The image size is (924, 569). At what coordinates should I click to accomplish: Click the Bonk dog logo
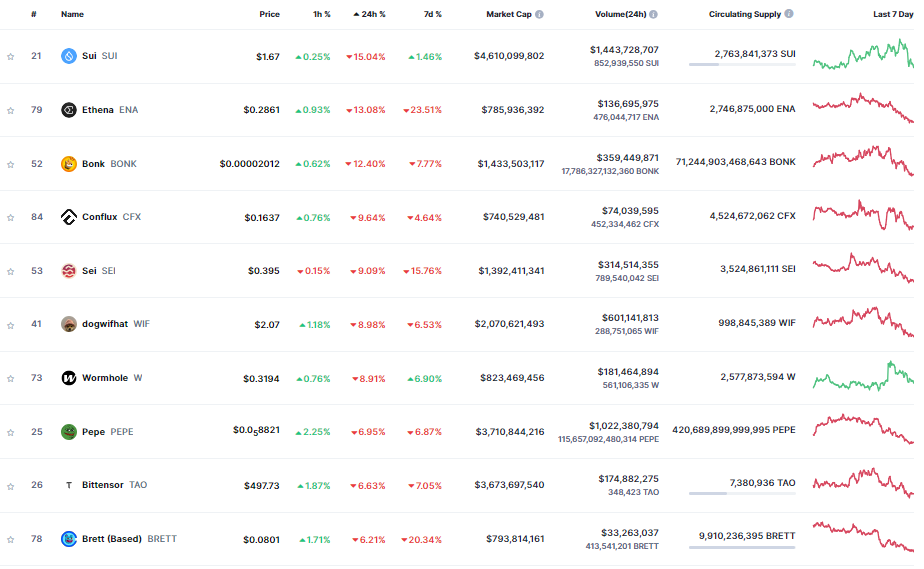(69, 164)
